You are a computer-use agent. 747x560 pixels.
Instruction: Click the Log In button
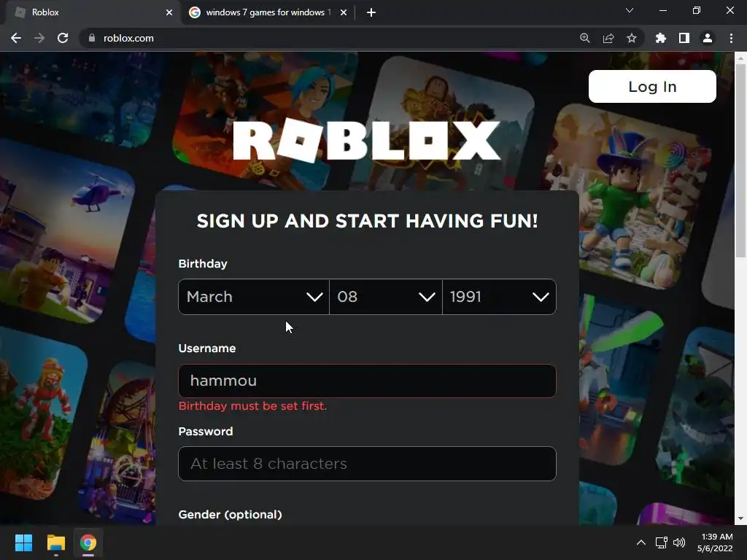(652, 86)
